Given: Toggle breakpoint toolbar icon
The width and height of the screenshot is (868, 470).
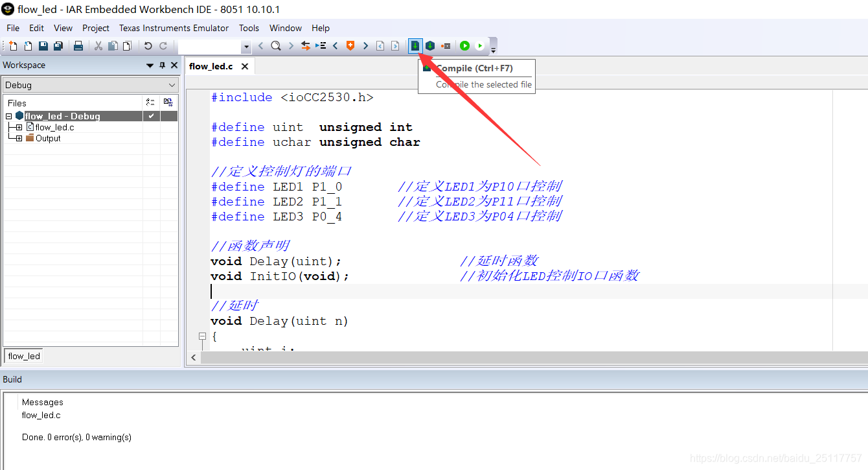Looking at the screenshot, I should [446, 46].
